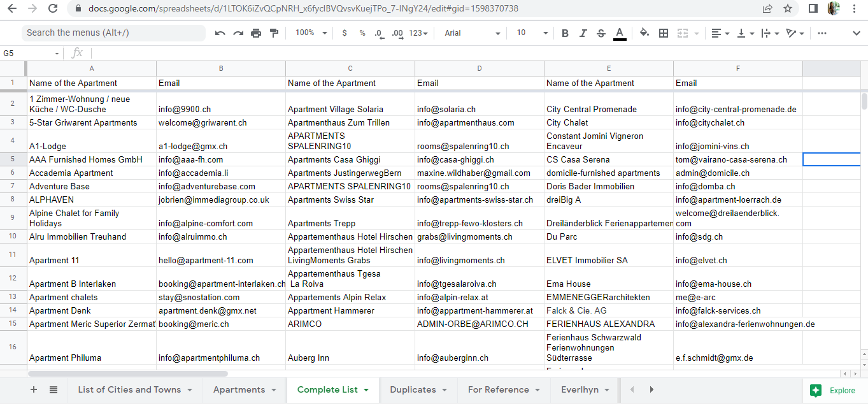This screenshot has width=868, height=406.
Task: Open the 100% zoom dropdown
Action: pos(311,33)
